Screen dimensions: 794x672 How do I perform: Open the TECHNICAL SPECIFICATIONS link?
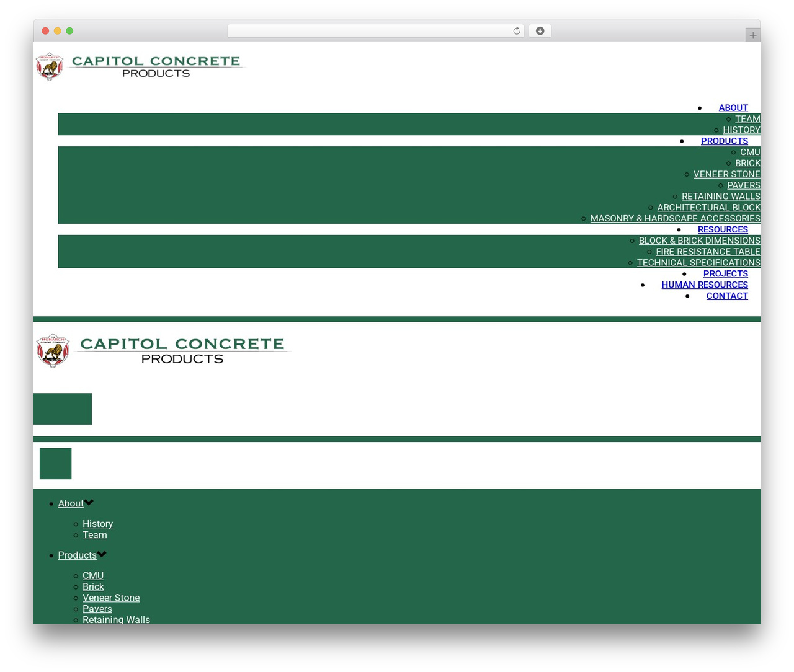tap(698, 263)
